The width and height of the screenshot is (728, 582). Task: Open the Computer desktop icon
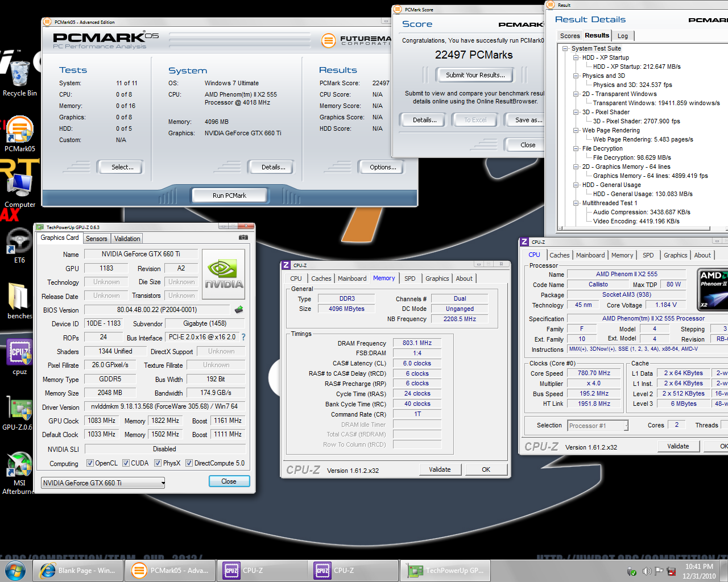click(x=19, y=190)
